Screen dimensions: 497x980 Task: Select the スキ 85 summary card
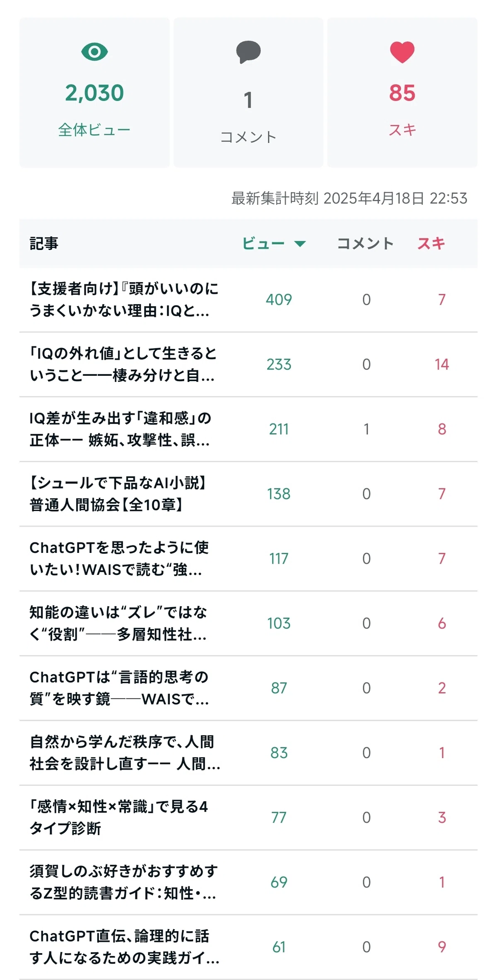402,92
